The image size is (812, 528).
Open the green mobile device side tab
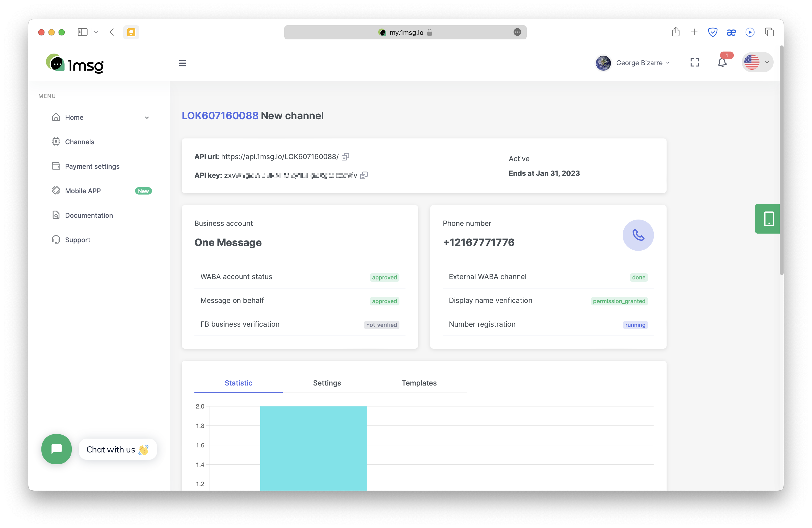[x=768, y=219]
